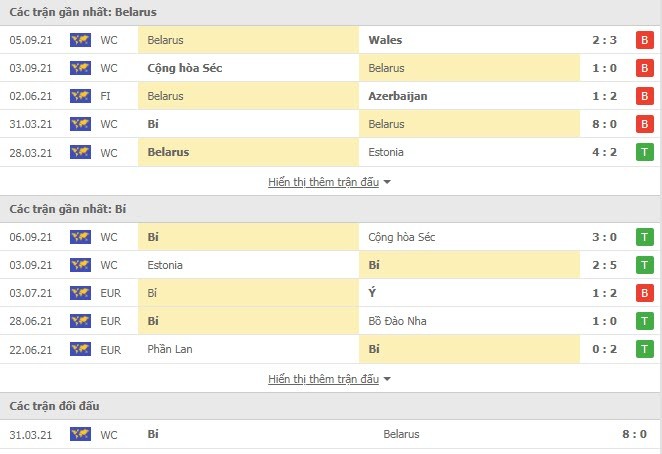Click the world flag icon in head-to-head row

[x=80, y=434]
